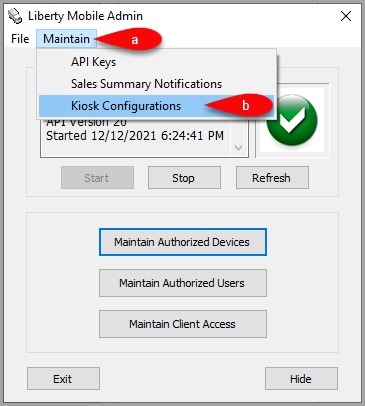
Task: Click the grayed-out Start button
Action: [97, 178]
